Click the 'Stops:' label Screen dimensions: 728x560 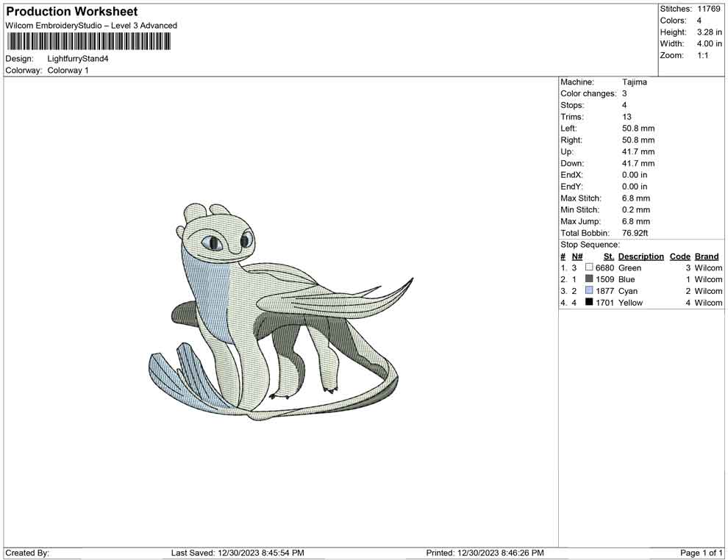[x=572, y=105]
